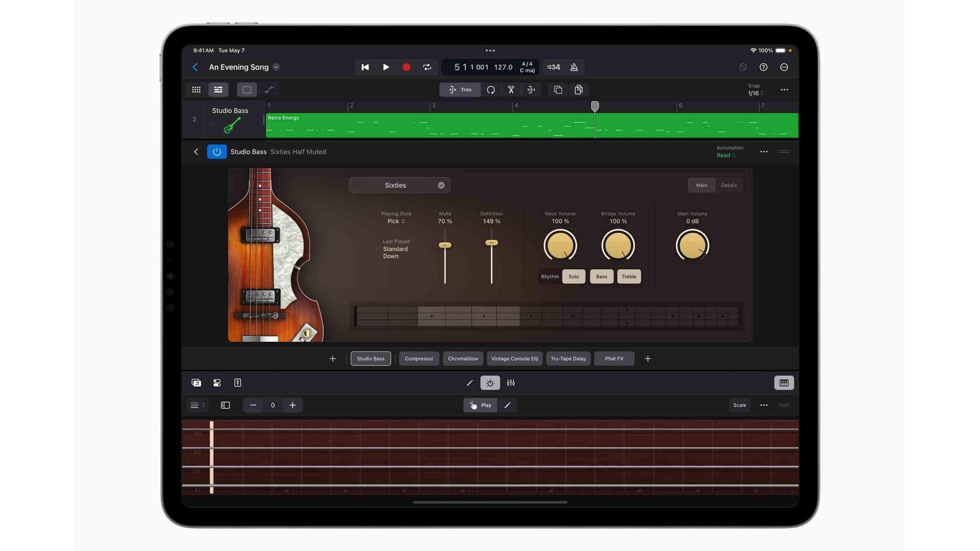The height and width of the screenshot is (551, 980).
Task: Select the Solo button on bass
Action: pos(573,276)
